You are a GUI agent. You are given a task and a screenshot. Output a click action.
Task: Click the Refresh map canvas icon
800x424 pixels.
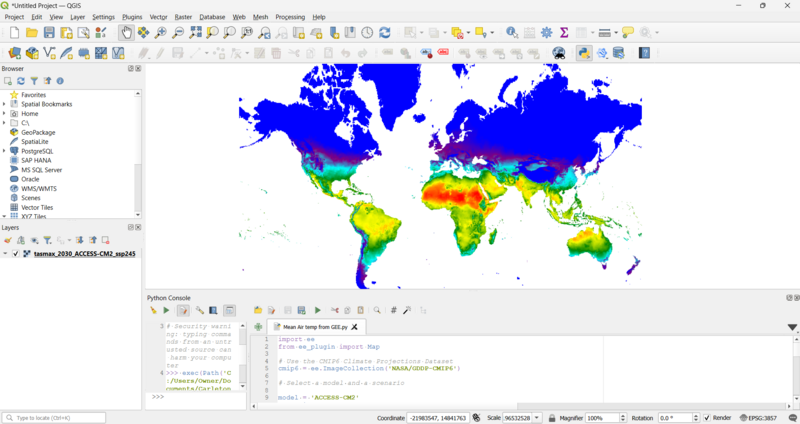pyautogui.click(x=384, y=33)
